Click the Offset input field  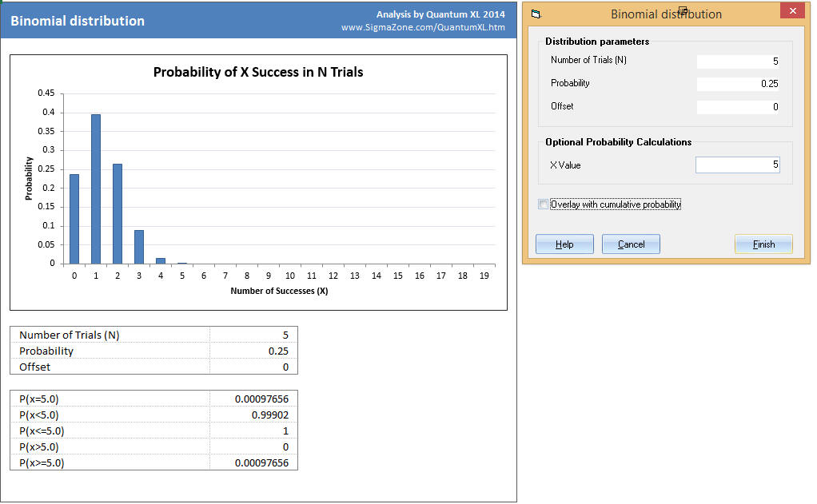737,106
